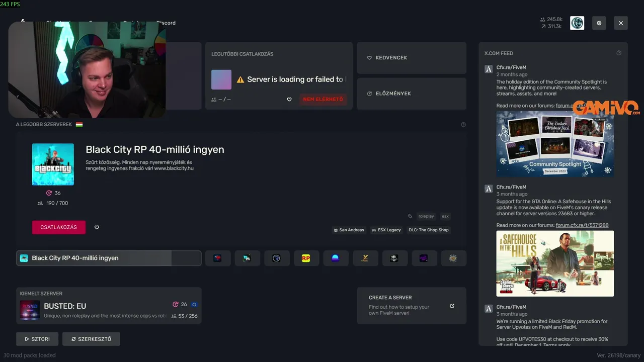Click the esx tag
Screen dimensions: 644x362
pyautogui.click(x=445, y=216)
